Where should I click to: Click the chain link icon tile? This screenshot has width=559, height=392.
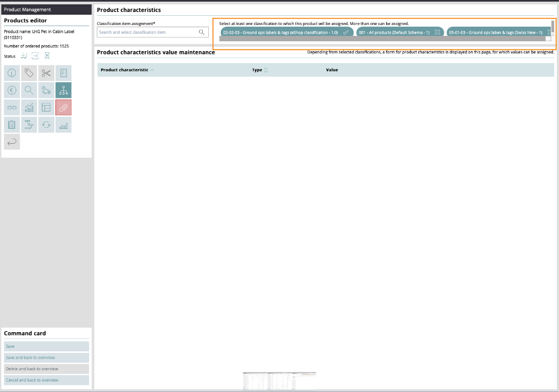(12, 108)
